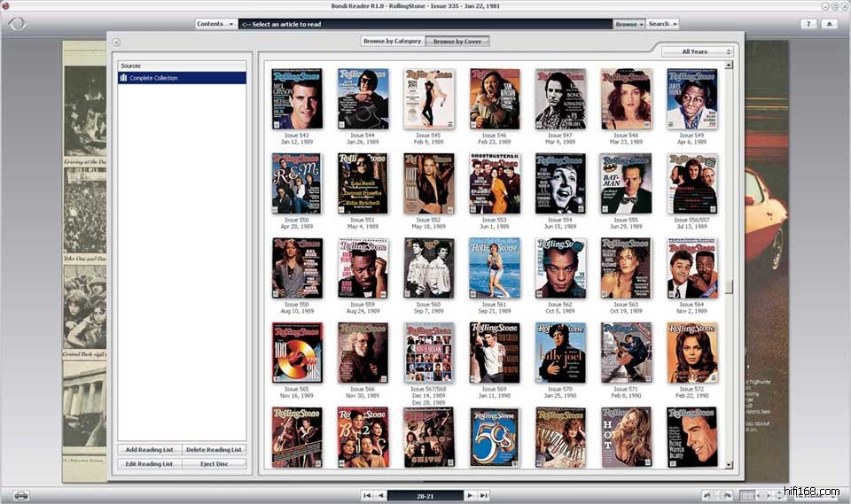The image size is (851, 504).
Task: Click the help question mark button
Action: (808, 24)
